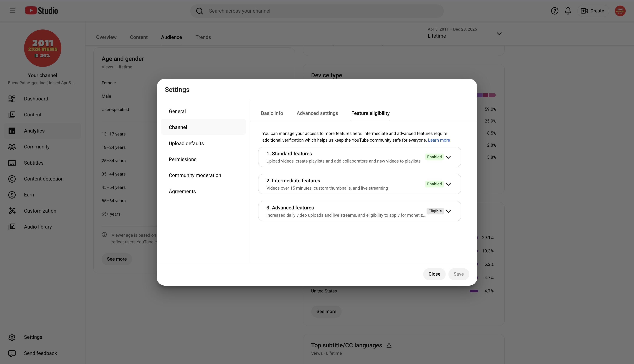
Task: Switch to the Trends analytics tab
Action: click(x=203, y=37)
